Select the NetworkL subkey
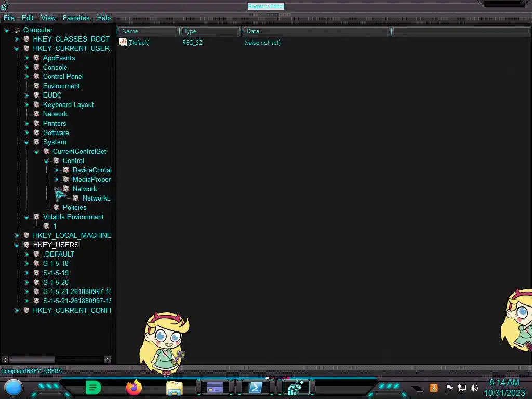Image resolution: width=532 pixels, height=399 pixels. click(96, 198)
